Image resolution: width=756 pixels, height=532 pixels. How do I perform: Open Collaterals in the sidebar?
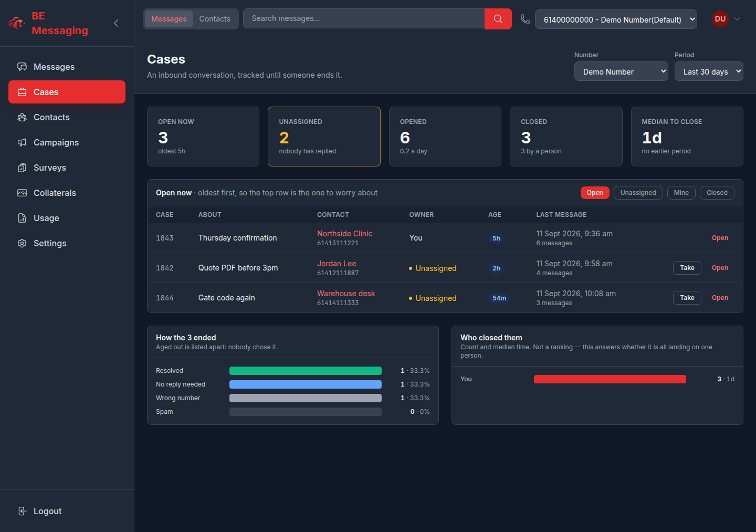(67, 193)
